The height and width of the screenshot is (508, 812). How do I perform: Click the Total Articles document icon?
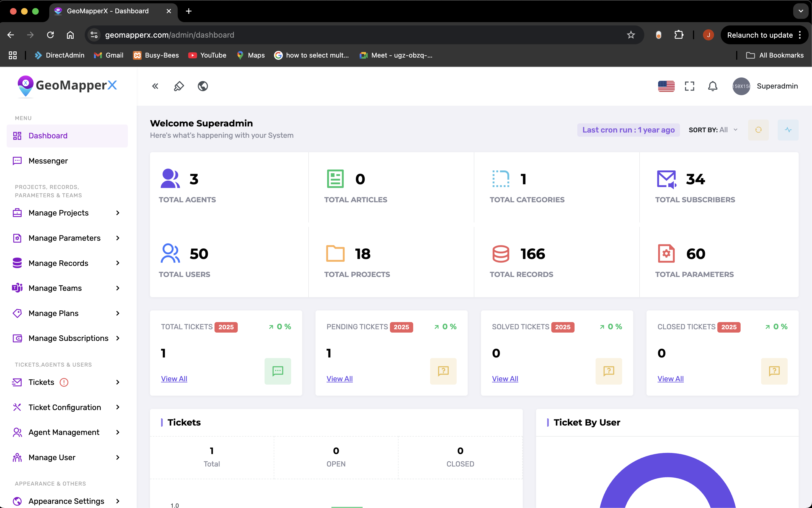(x=335, y=178)
